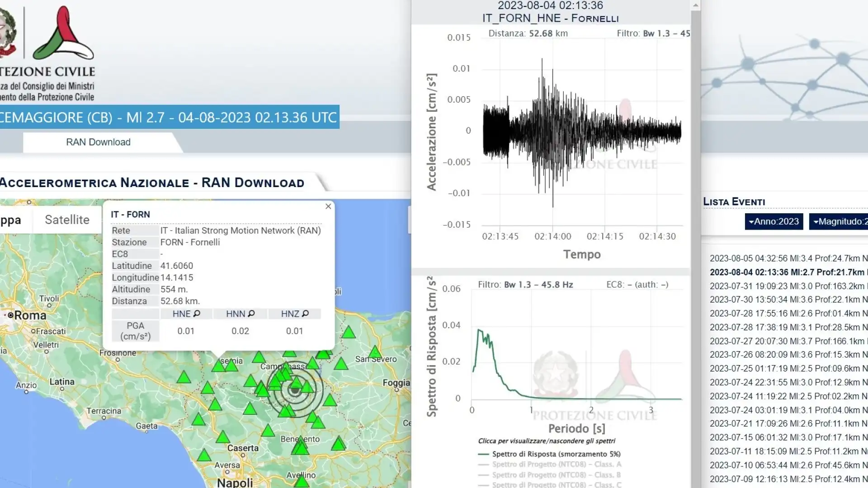Viewport: 868px width, 488px height.
Task: Click the Lista Eventi heading
Action: click(x=734, y=202)
